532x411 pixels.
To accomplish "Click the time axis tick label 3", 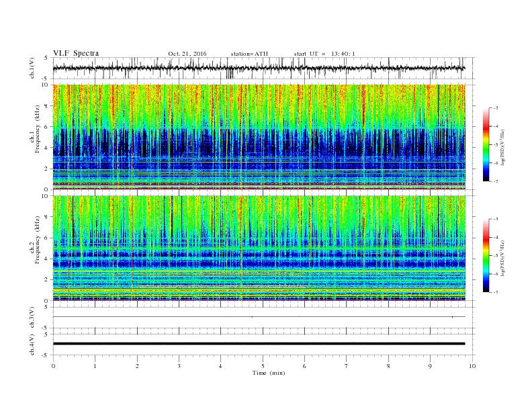I will click(x=179, y=366).
